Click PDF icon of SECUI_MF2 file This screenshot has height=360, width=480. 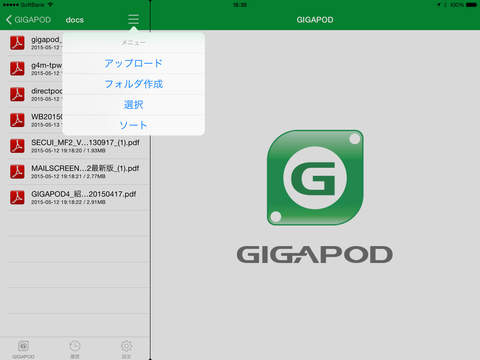click(x=17, y=146)
